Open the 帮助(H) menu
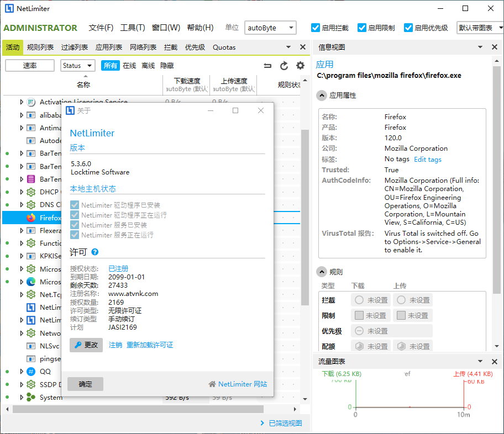This screenshot has width=504, height=434. click(200, 28)
